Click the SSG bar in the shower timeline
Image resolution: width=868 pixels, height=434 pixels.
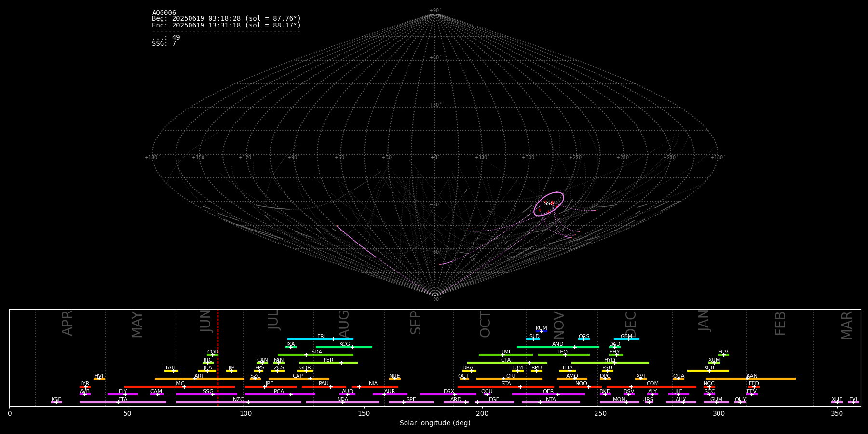click(206, 394)
